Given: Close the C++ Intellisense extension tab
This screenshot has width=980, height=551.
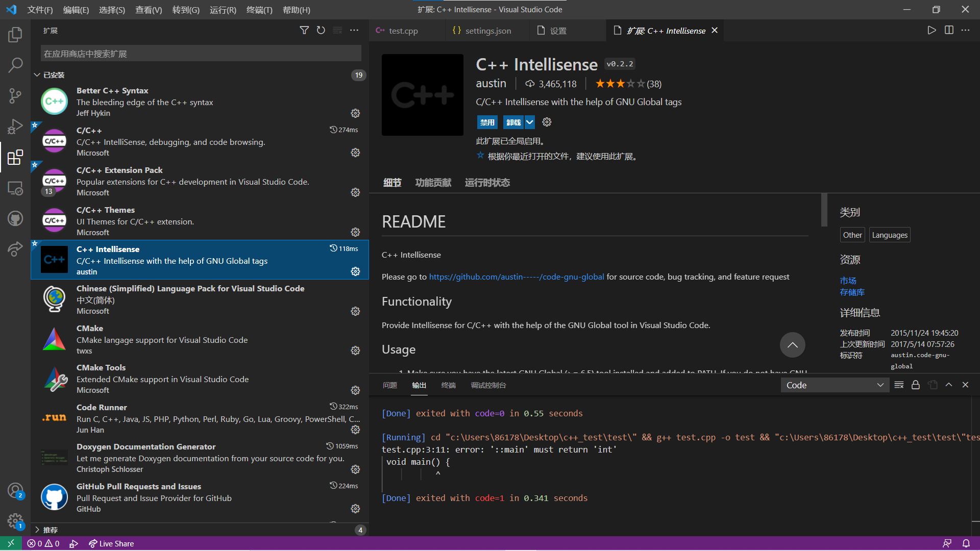Looking at the screenshot, I should (715, 31).
